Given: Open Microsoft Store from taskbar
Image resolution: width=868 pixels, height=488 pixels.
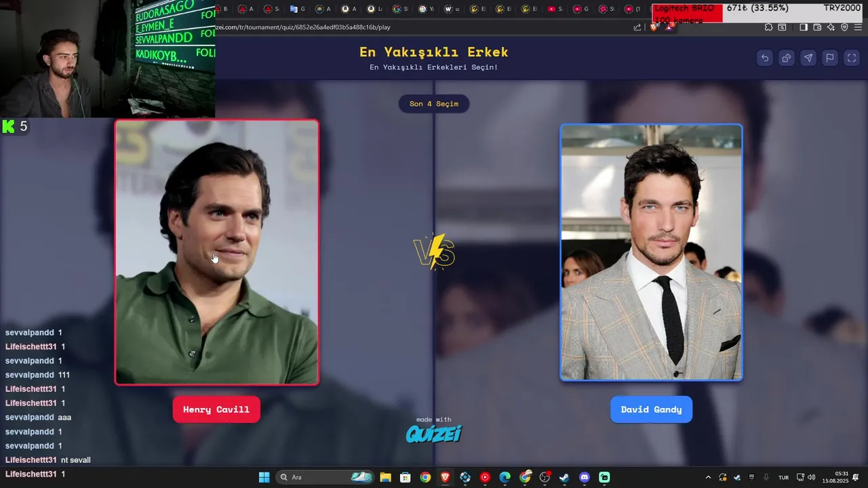Looking at the screenshot, I should click(405, 477).
